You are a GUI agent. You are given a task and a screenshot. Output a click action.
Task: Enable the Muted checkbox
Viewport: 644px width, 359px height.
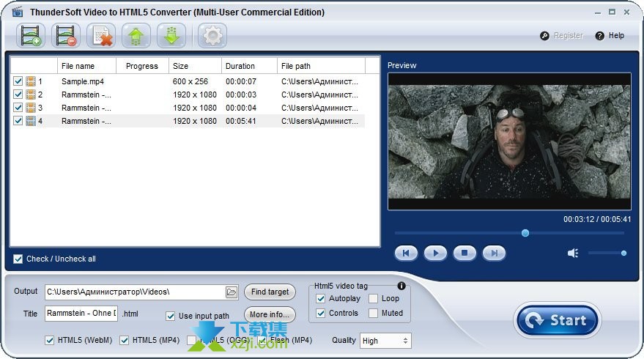pos(374,314)
